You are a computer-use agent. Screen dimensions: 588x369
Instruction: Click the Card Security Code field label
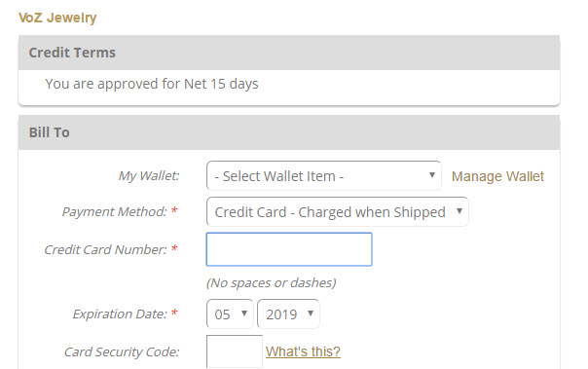point(122,351)
